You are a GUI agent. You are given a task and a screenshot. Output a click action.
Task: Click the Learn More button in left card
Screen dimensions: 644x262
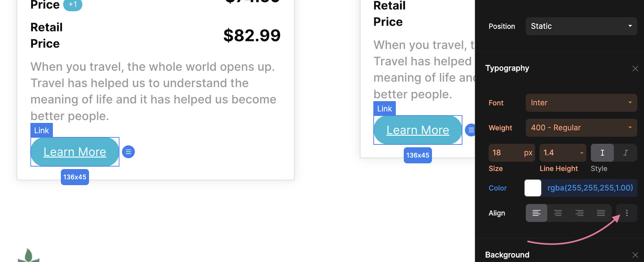[75, 152]
